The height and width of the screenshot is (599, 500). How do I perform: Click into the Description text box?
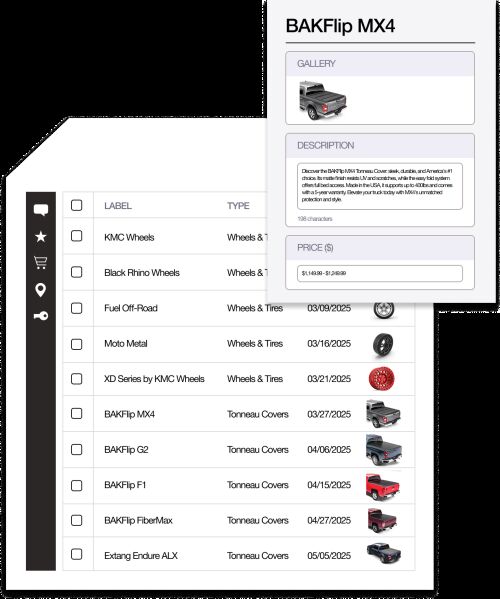pyautogui.click(x=380, y=186)
